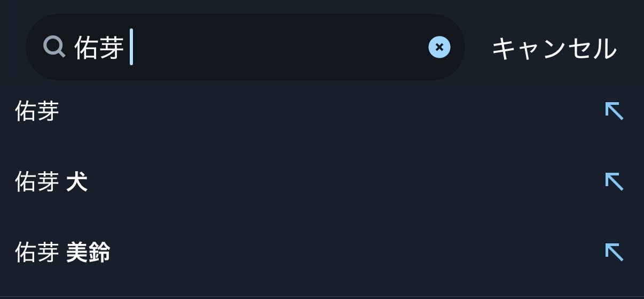Click the magnifying glass search icon
The image size is (644, 299).
[x=54, y=47]
